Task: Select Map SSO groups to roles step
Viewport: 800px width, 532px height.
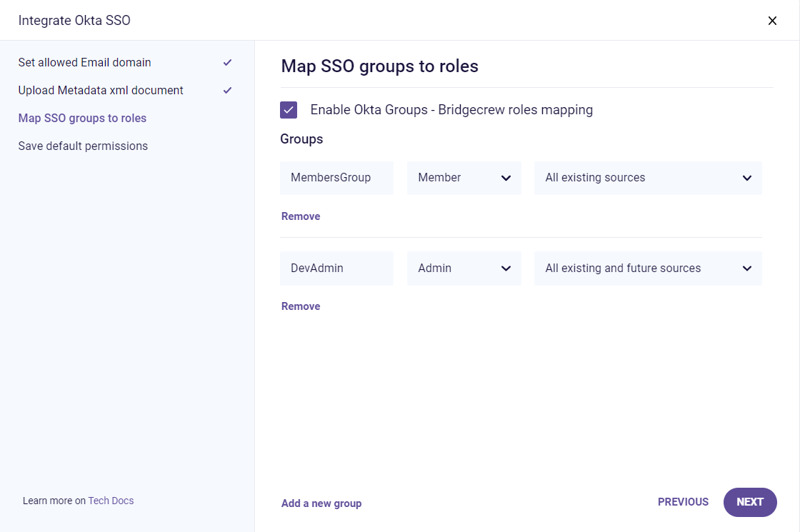Action: [x=82, y=119]
